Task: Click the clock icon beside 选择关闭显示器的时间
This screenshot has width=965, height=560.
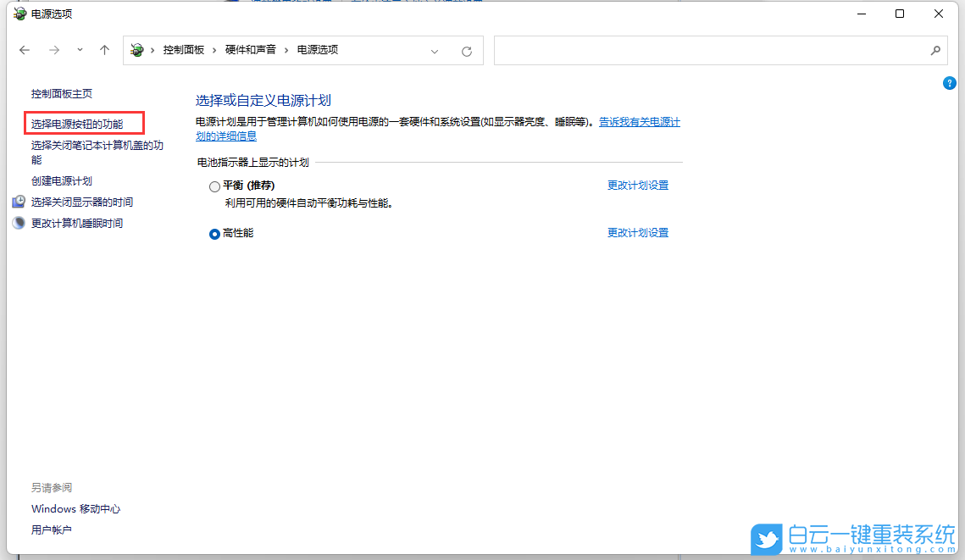Action: pyautogui.click(x=19, y=202)
